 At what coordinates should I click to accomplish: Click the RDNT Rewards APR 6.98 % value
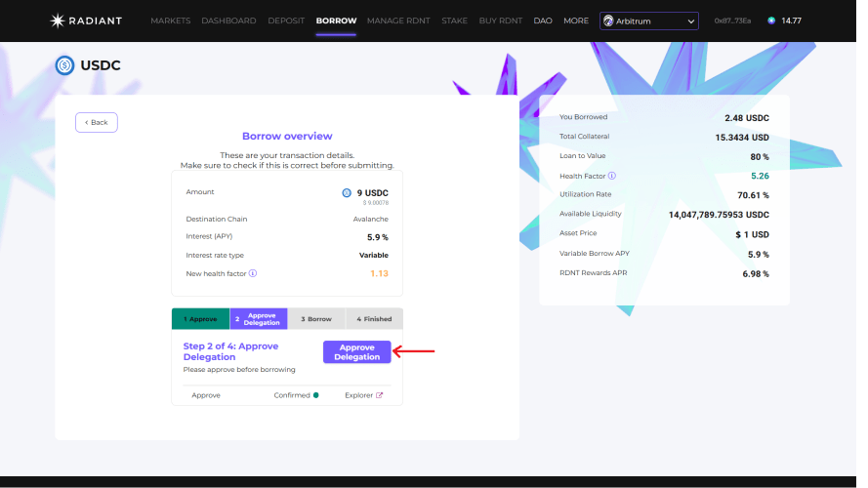pyautogui.click(x=756, y=274)
